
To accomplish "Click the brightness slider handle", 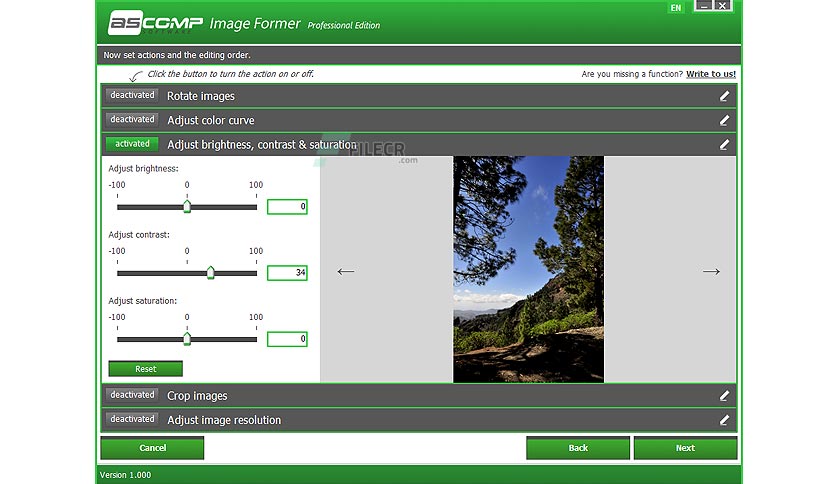I will (187, 206).
